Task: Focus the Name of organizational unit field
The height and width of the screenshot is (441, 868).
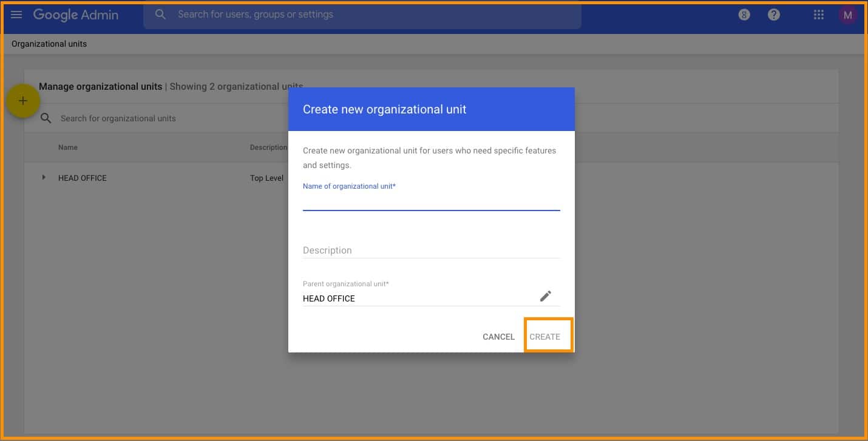Action: pyautogui.click(x=431, y=201)
